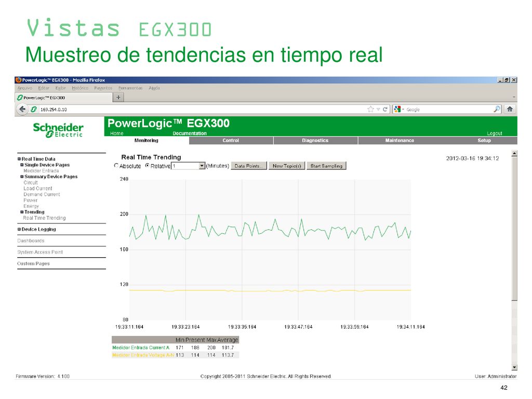Click the vertical scrollbar thumb

pos(514,229)
